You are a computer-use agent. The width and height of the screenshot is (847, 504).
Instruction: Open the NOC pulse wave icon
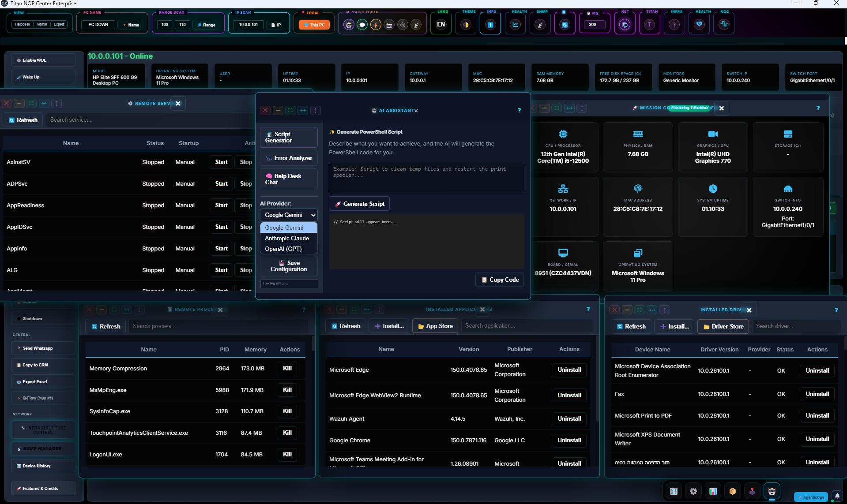(724, 25)
